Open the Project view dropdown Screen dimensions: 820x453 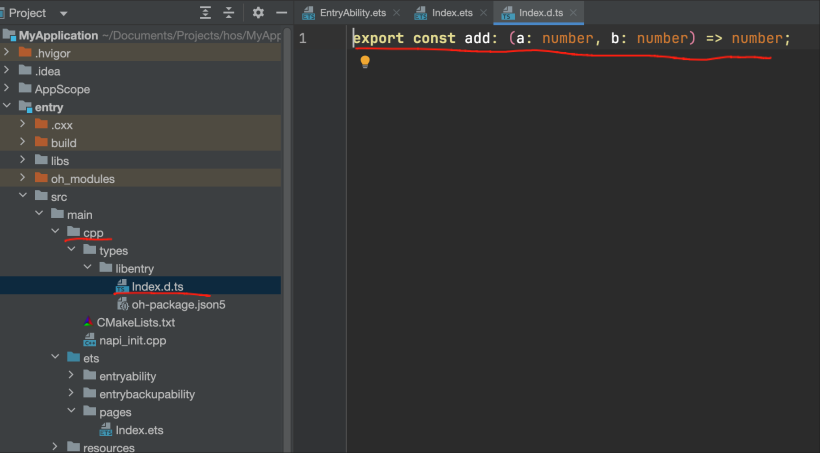(x=64, y=13)
